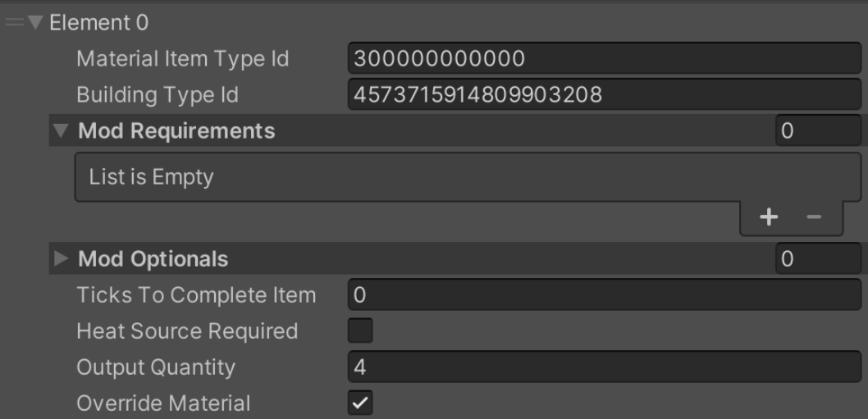Click the Material Item Type Id label
This screenshot has height=419, width=868.
point(183,59)
